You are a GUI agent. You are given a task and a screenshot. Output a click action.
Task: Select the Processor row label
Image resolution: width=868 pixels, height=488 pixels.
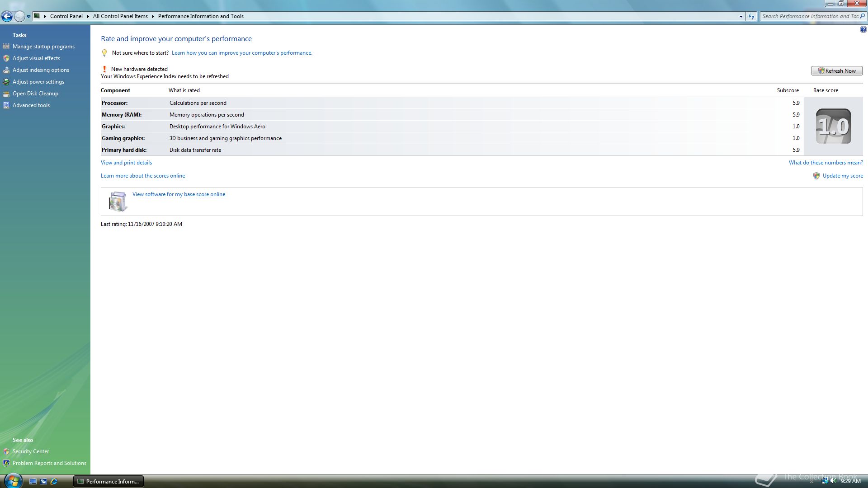point(115,103)
